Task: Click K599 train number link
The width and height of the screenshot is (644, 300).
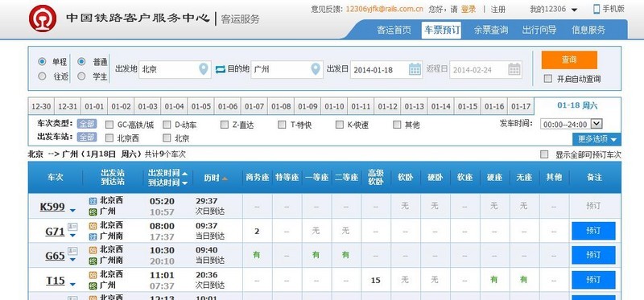Action: click(x=52, y=207)
